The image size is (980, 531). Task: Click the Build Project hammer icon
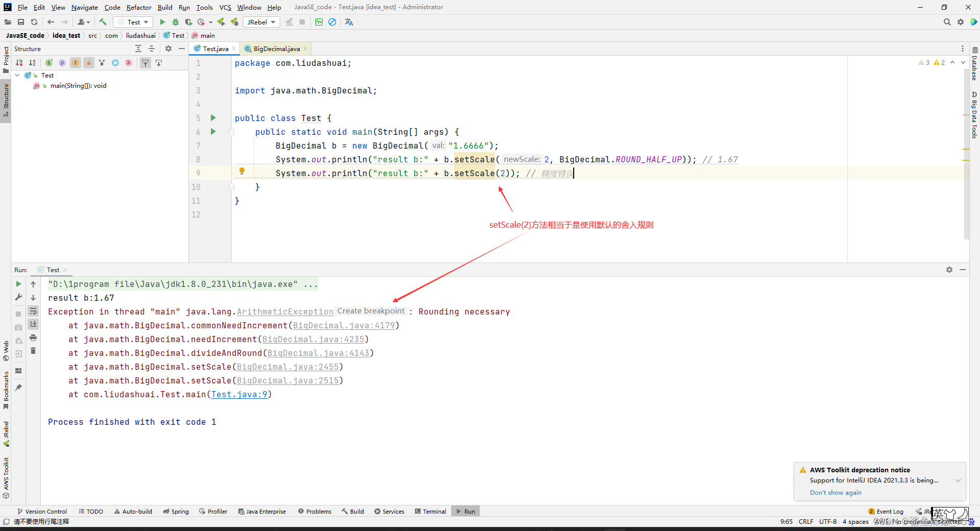pos(103,22)
